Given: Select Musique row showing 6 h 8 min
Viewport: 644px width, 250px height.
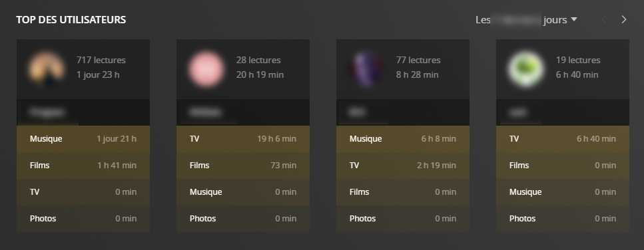Looking at the screenshot, I should point(402,139).
